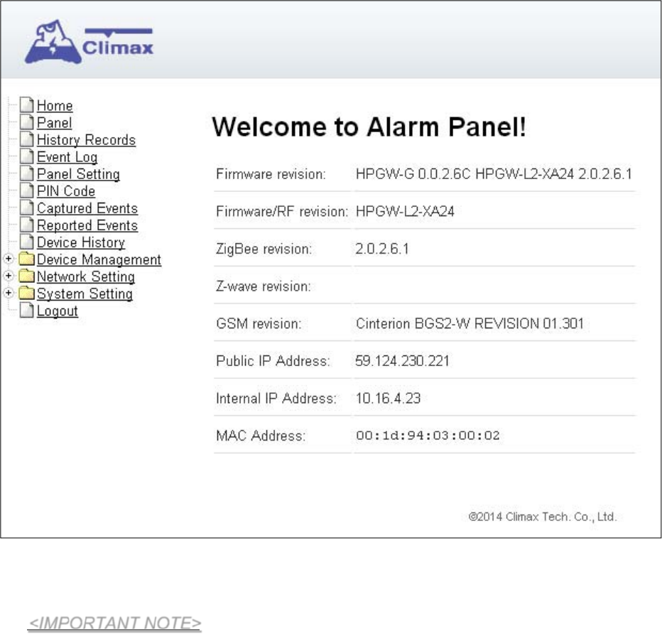Click the Welcome to Alarm Panel heading
Viewport: 662px width, 644px height.
tap(369, 127)
